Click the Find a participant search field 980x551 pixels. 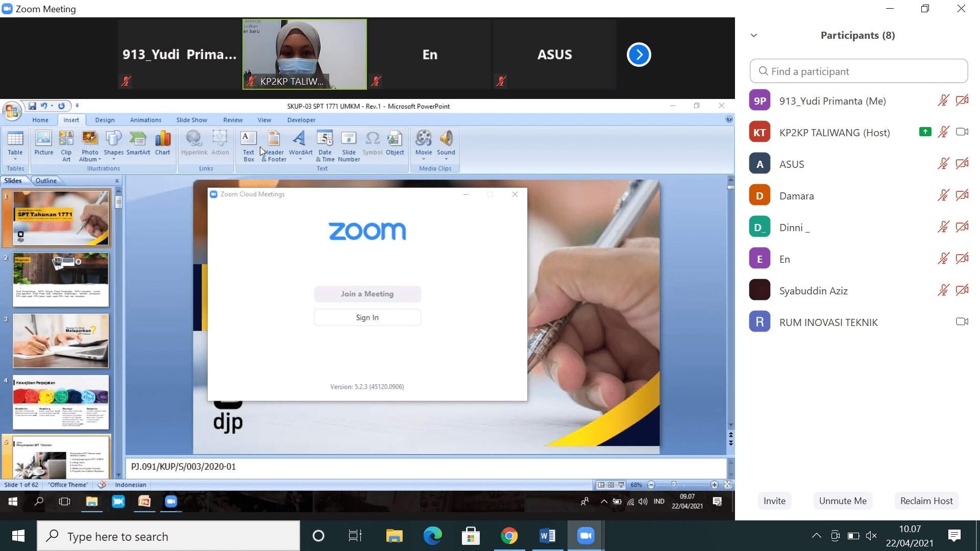click(859, 71)
